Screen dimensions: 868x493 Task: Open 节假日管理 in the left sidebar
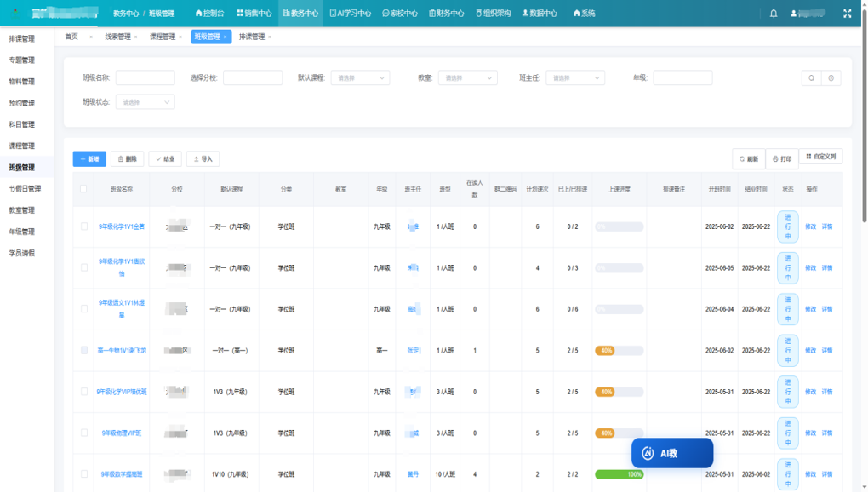pyautogui.click(x=25, y=189)
